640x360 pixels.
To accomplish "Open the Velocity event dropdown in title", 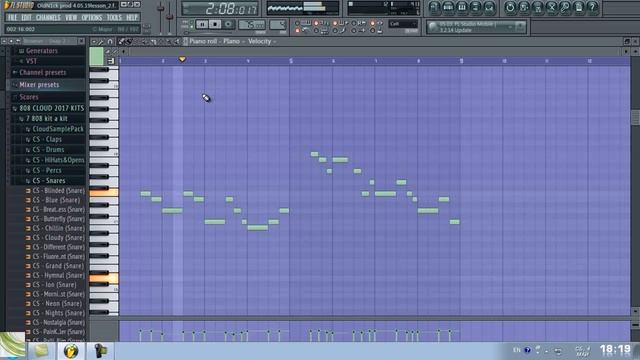I will pos(262,41).
